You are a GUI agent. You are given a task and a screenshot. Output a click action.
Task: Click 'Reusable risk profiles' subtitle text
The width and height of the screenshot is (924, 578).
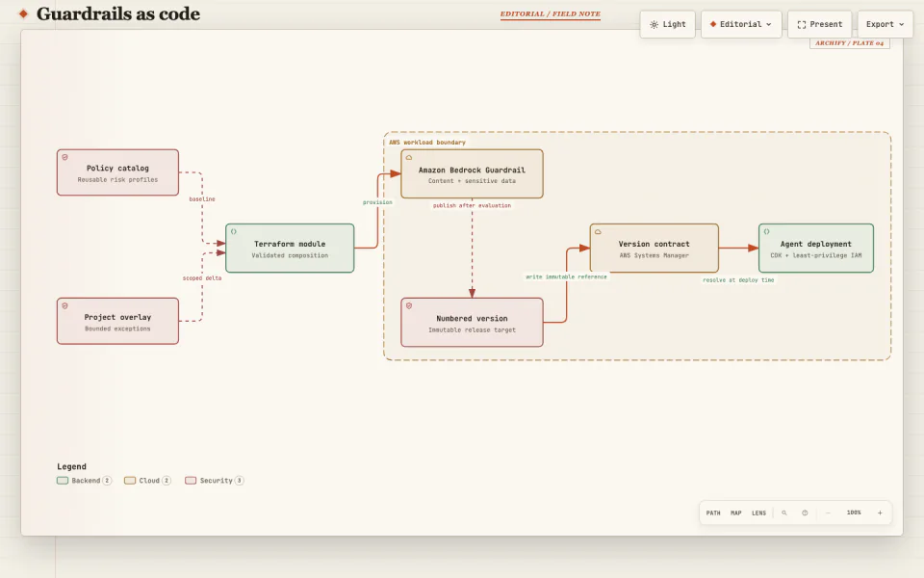click(117, 180)
